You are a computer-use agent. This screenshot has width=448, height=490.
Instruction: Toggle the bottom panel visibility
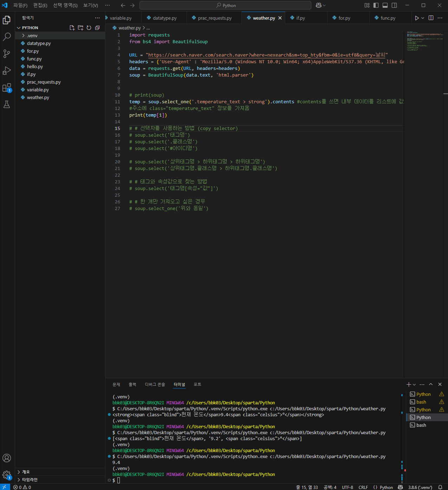tap(385, 5)
